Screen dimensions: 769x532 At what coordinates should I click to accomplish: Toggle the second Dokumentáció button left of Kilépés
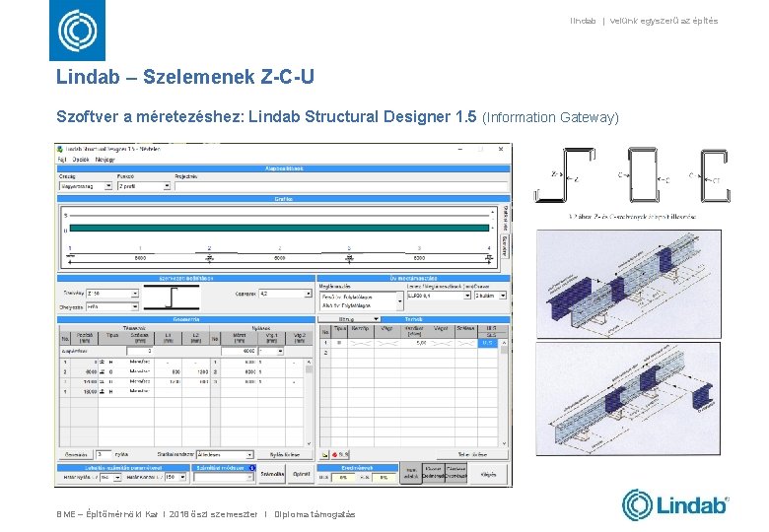point(455,473)
